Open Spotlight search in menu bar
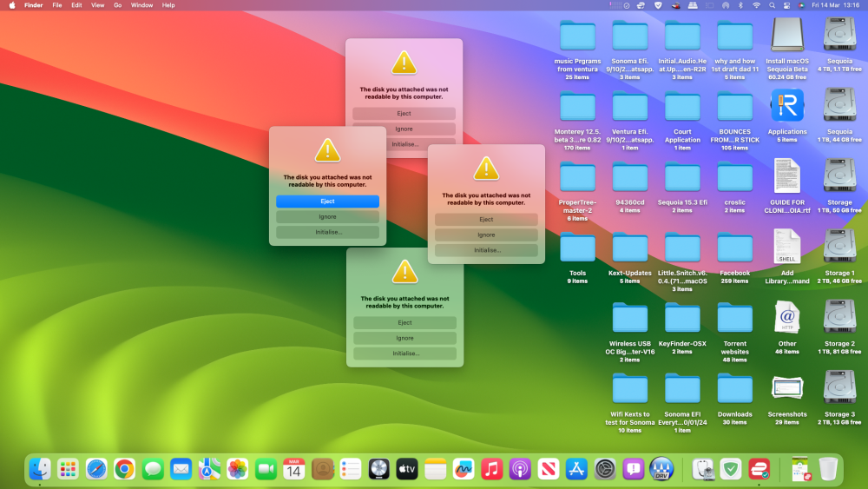Viewport: 868px width, 489px height. click(x=772, y=5)
